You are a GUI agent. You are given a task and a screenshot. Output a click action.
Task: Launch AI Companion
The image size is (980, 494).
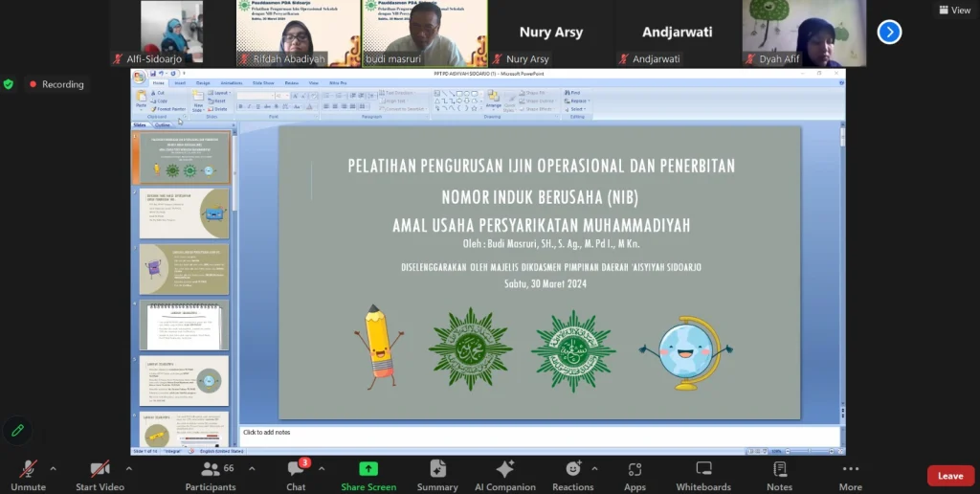tap(505, 477)
